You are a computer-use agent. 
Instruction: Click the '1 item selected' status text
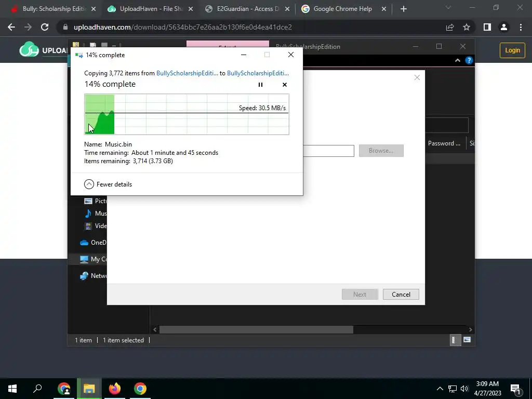pos(123,340)
